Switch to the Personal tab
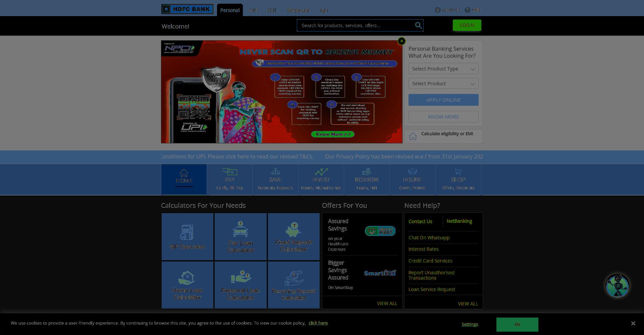This screenshot has height=335, width=644. (230, 10)
